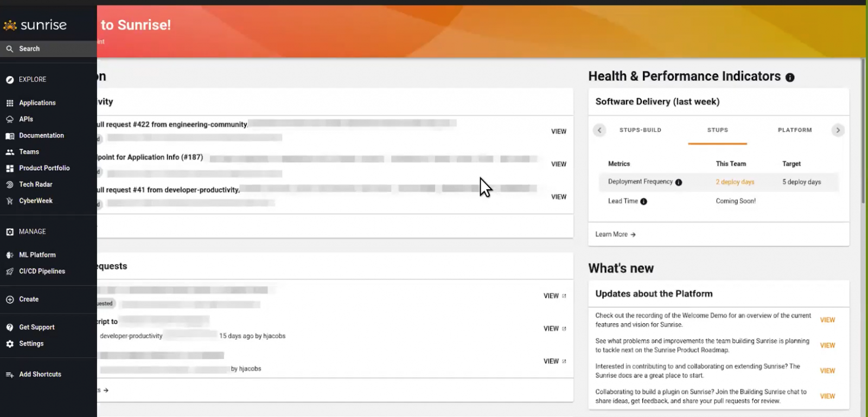Image resolution: width=868 pixels, height=417 pixels.
Task: View the Welcome Demo recording update
Action: (827, 320)
